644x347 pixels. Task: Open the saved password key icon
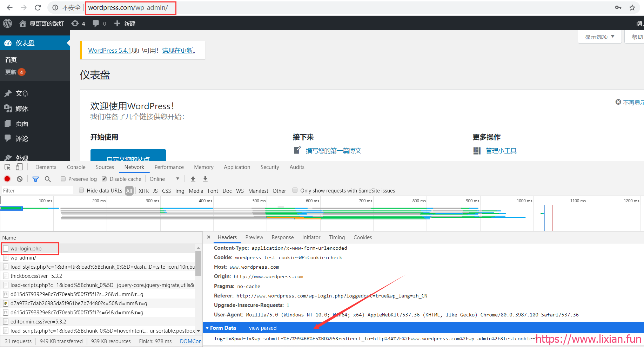(618, 7)
